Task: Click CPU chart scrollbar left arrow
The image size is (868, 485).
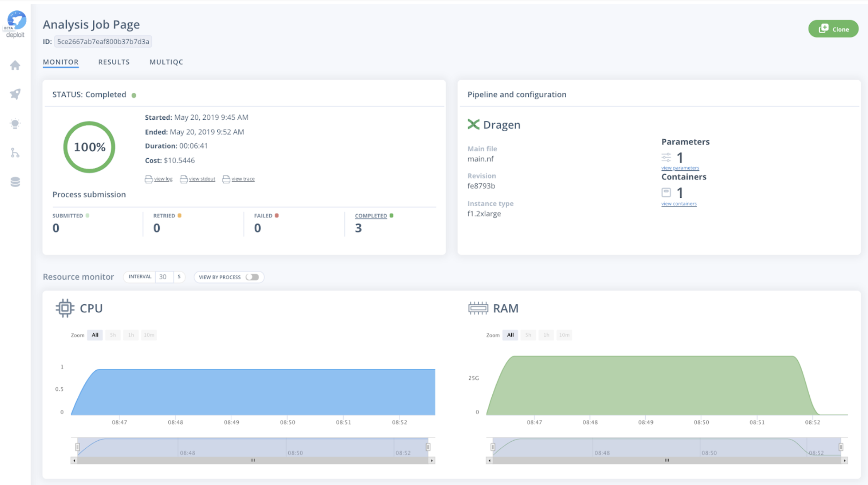Action: pos(74,460)
